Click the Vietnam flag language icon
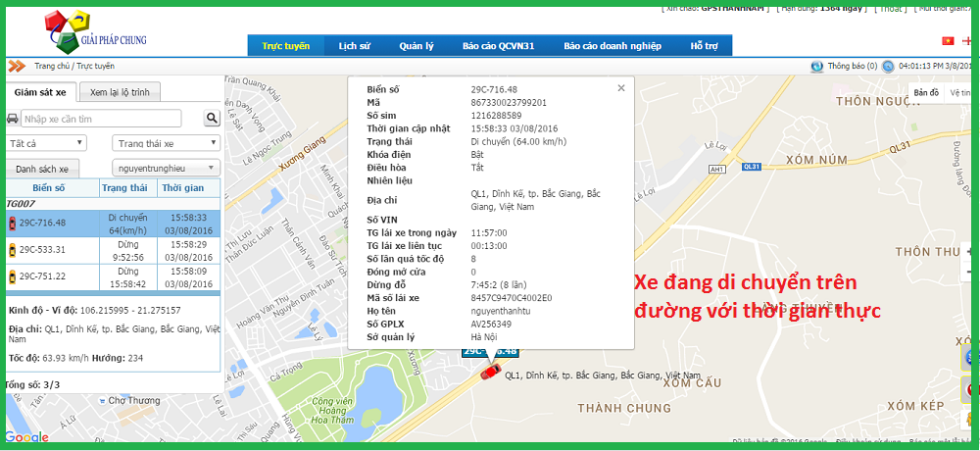This screenshot has height=451, width=980. tap(948, 40)
